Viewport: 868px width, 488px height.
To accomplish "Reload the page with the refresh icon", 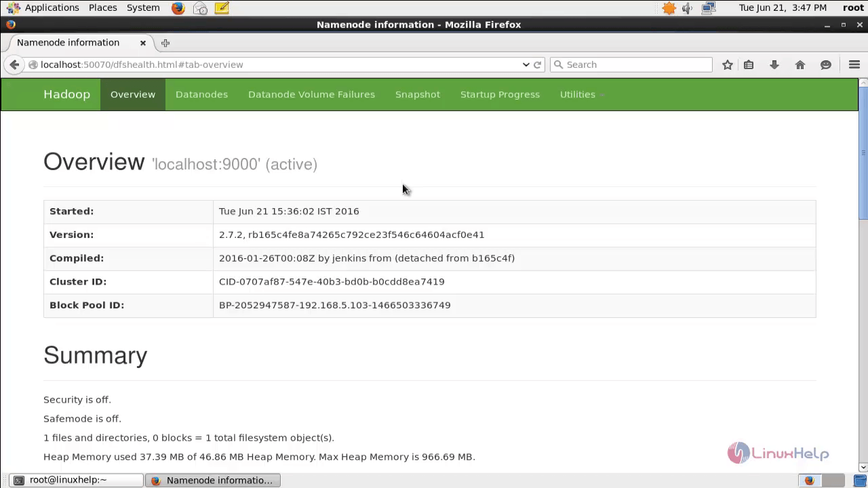I will pyautogui.click(x=538, y=64).
